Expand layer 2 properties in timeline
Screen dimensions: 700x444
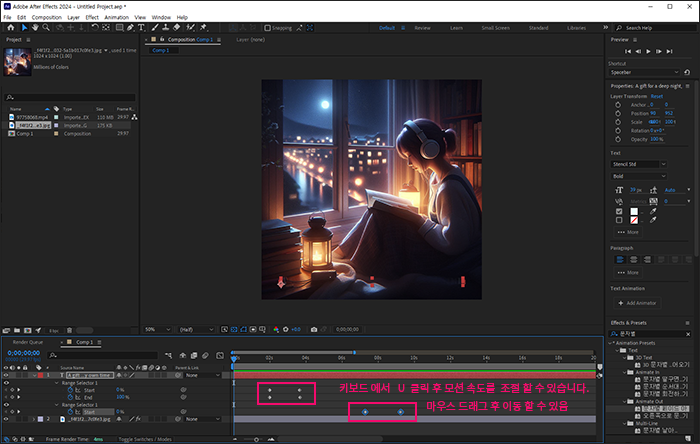click(x=33, y=419)
